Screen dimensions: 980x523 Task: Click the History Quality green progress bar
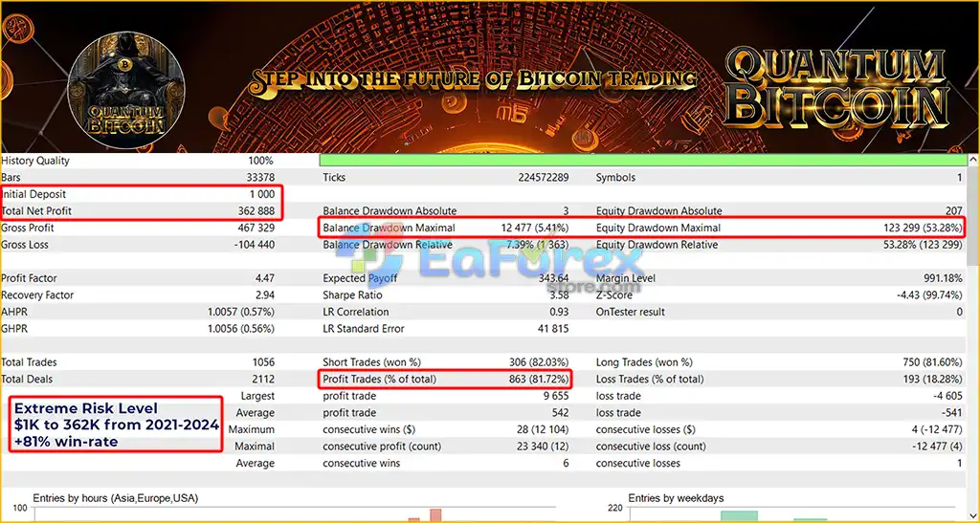click(x=642, y=161)
